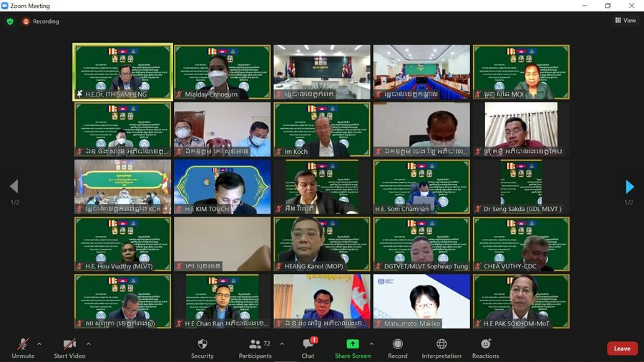Screen dimensions: 644x362
Task: Toggle Start Video camera on
Action: 69,347
